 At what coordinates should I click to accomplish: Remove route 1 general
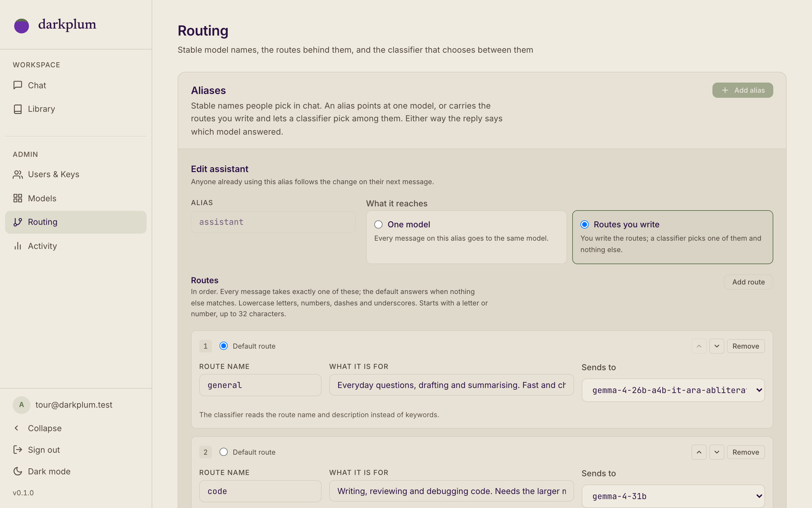click(x=746, y=346)
